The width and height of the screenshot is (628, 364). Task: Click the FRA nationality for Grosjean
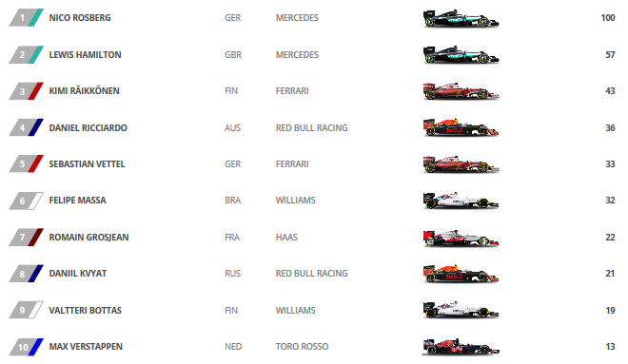point(232,238)
